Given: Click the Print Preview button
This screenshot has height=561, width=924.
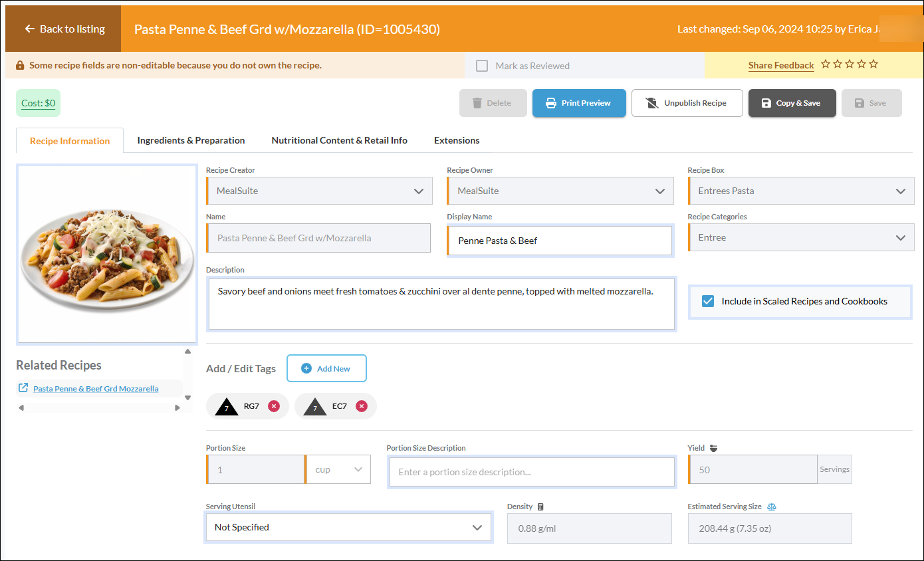Looking at the screenshot, I should tap(579, 103).
